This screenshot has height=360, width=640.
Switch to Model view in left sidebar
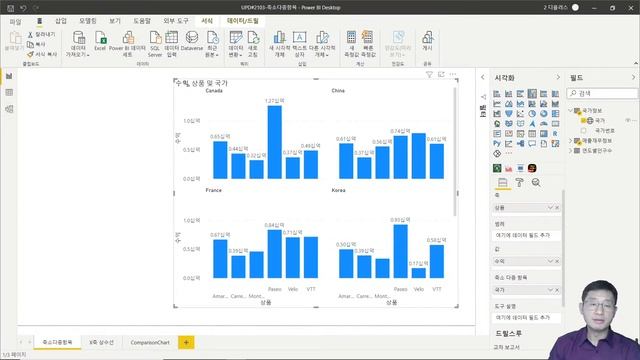9,109
